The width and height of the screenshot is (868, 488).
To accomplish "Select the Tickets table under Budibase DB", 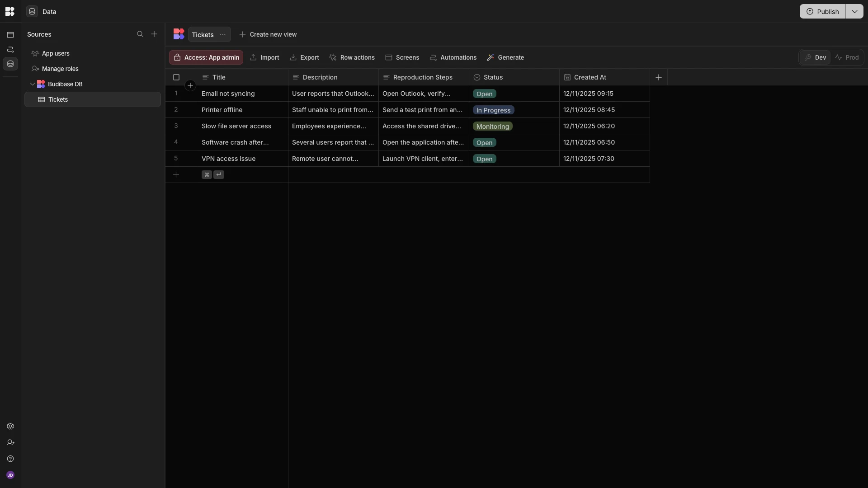I will pos(57,99).
